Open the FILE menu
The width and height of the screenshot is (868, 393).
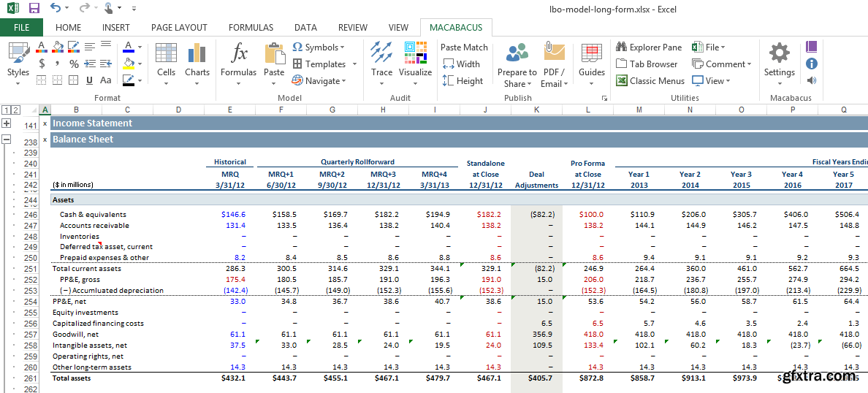pyautogui.click(x=21, y=28)
